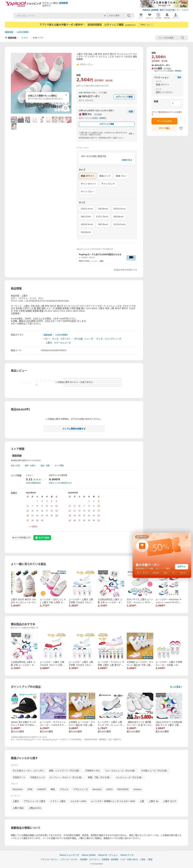This screenshot has width=193, height=868.
Task: Close the favorites registration tooltip
Action: [66, 95]
